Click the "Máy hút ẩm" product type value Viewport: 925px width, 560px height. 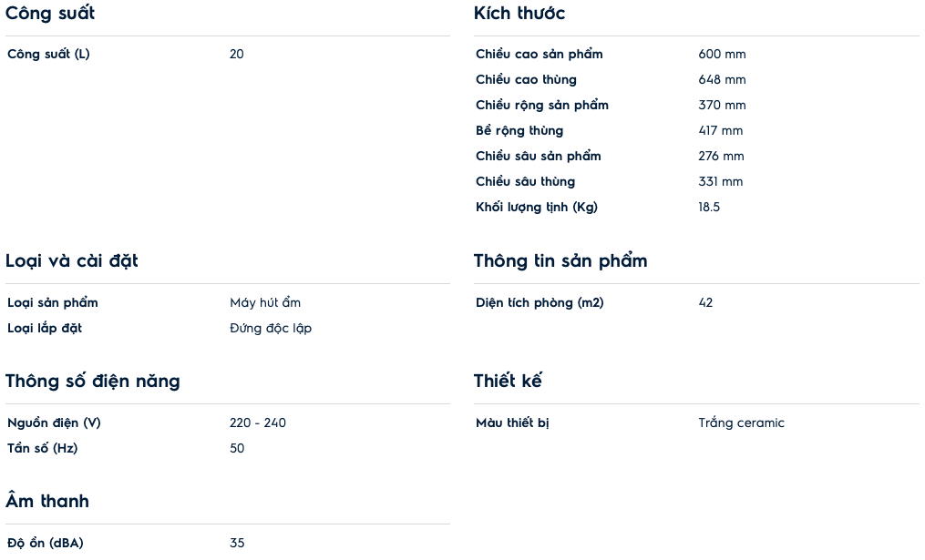pyautogui.click(x=265, y=303)
